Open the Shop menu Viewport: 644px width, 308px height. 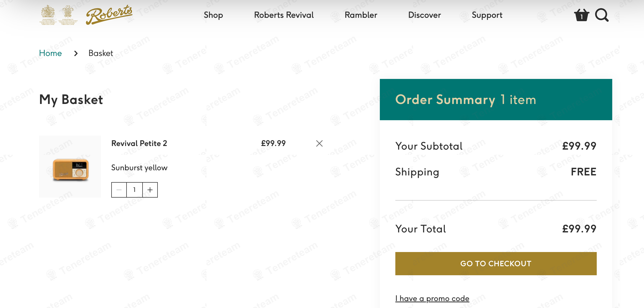(213, 15)
